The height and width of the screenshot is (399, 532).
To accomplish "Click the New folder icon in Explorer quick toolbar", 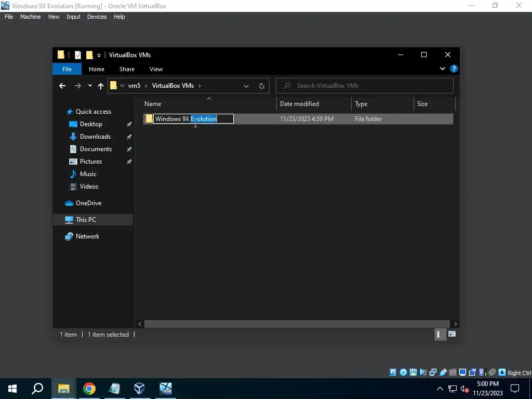I will click(89, 55).
